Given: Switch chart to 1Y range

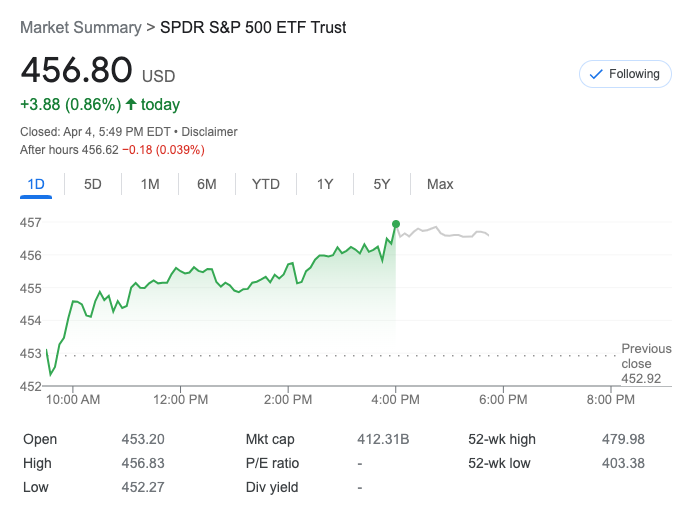Looking at the screenshot, I should (x=325, y=184).
